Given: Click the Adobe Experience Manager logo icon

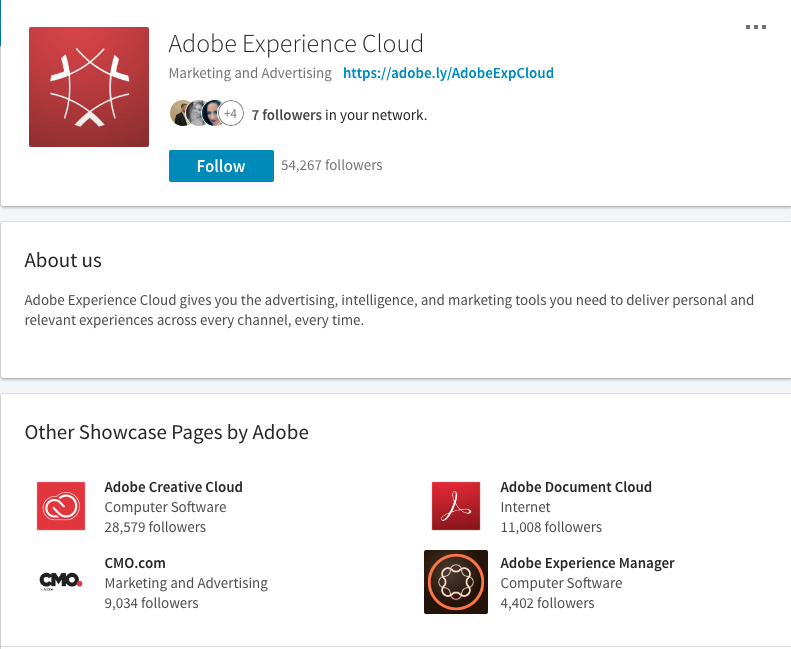Looking at the screenshot, I should 456,582.
